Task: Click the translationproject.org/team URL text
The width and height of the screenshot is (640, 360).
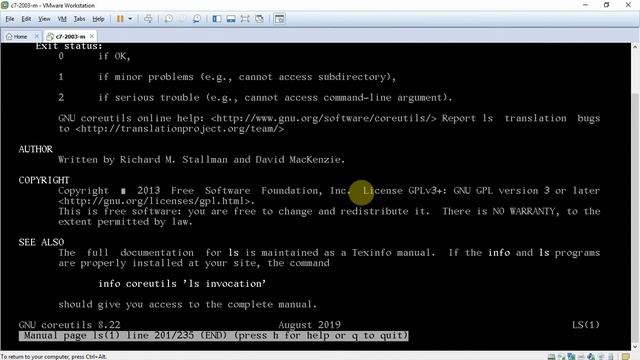Action: pyautogui.click(x=180, y=129)
